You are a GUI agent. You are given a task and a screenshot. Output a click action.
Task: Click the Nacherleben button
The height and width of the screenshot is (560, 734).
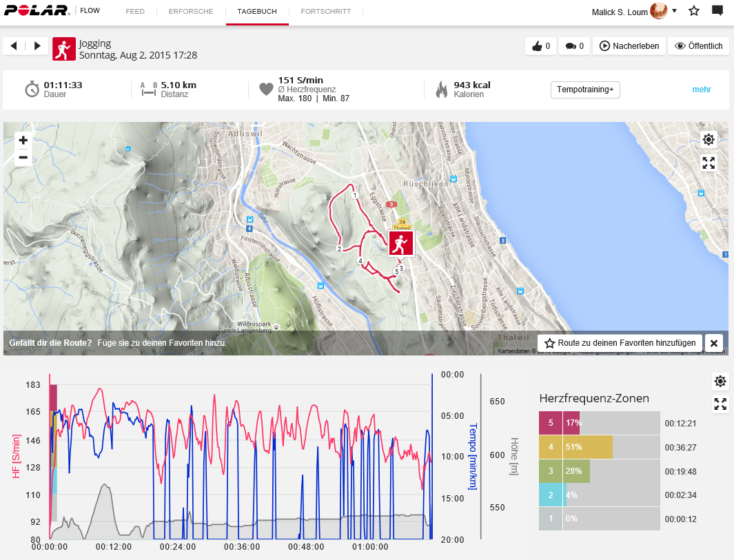tap(629, 46)
